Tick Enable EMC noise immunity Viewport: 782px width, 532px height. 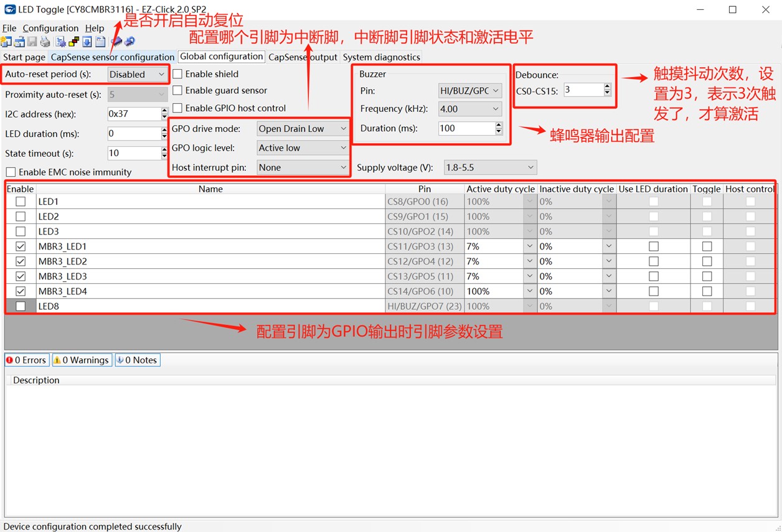click(11, 172)
